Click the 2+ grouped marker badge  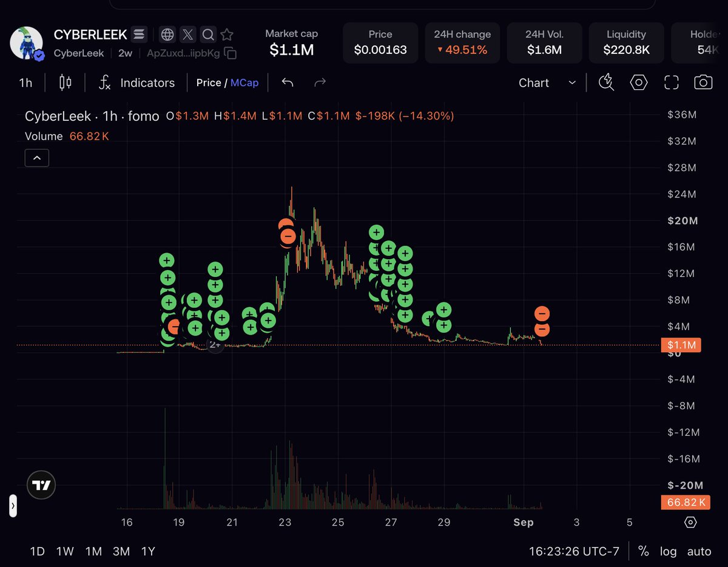tap(215, 345)
